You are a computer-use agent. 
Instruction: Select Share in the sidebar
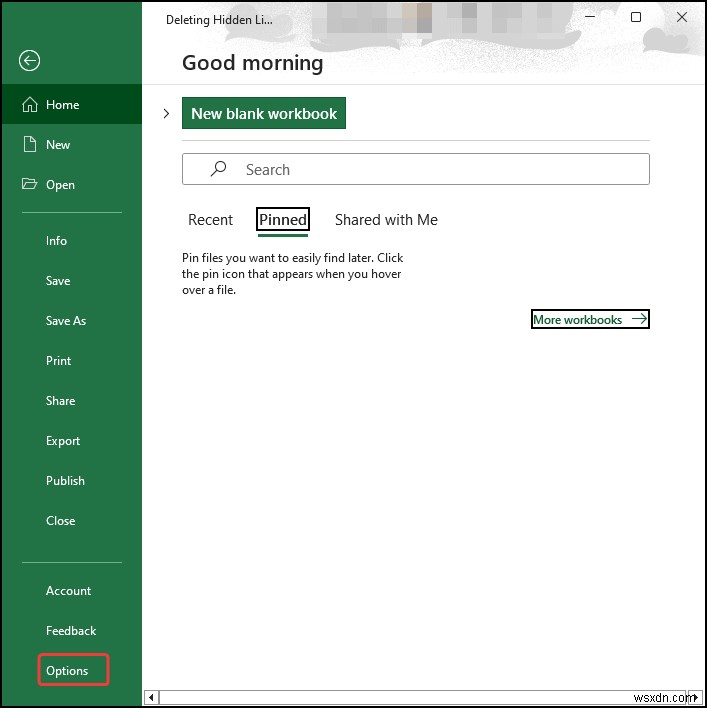tap(72, 401)
